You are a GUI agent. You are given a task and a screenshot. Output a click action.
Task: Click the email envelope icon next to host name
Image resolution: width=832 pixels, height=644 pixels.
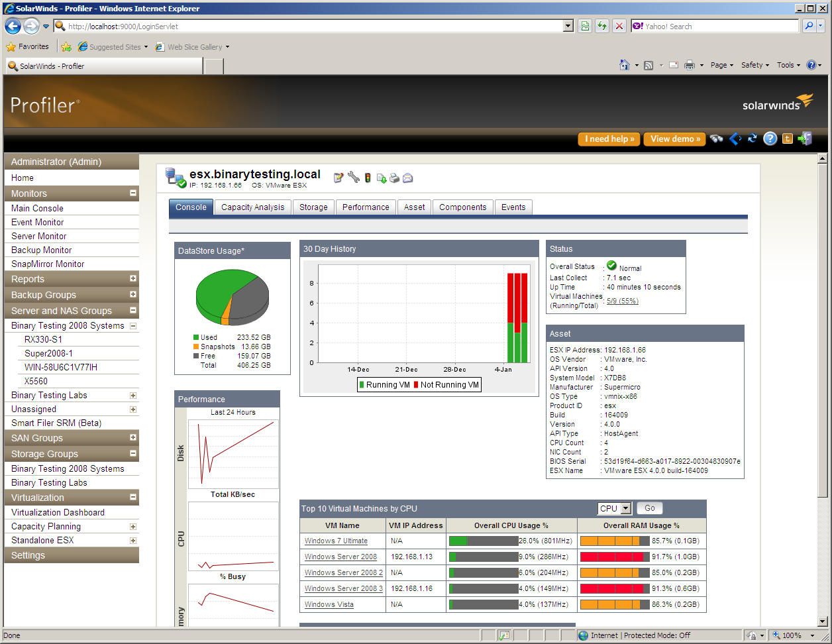pyautogui.click(x=407, y=178)
